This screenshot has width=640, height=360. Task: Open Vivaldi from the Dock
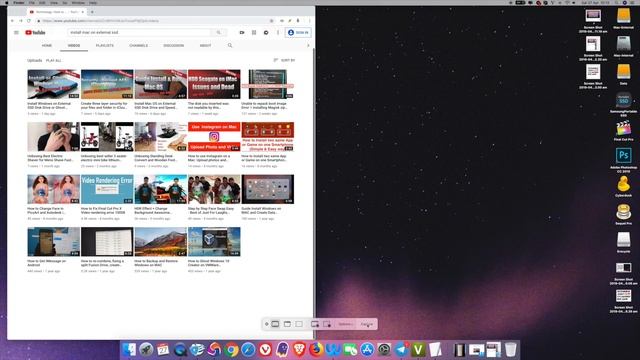(265, 350)
